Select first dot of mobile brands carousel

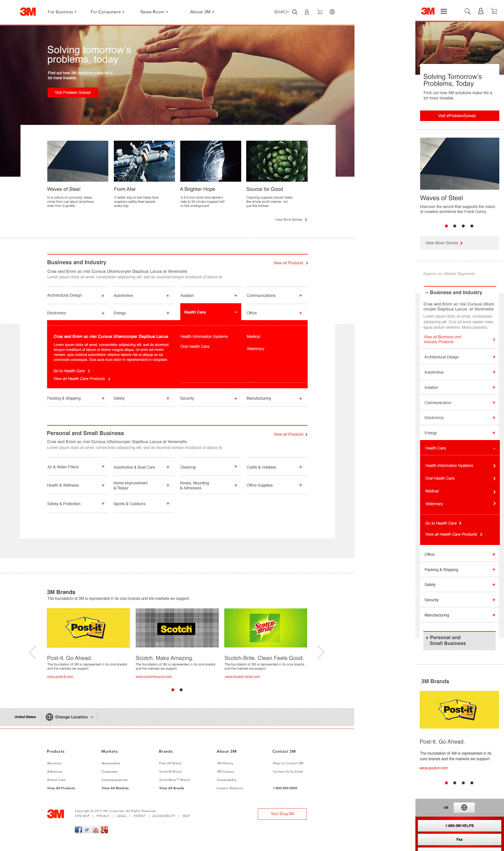[x=446, y=783]
